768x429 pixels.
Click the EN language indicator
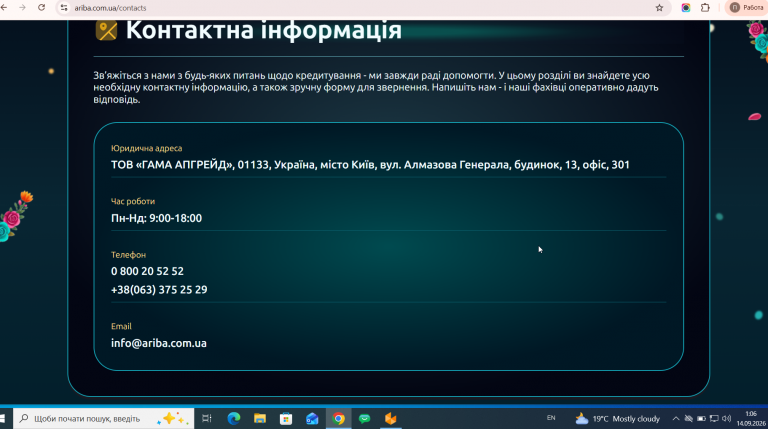point(551,418)
